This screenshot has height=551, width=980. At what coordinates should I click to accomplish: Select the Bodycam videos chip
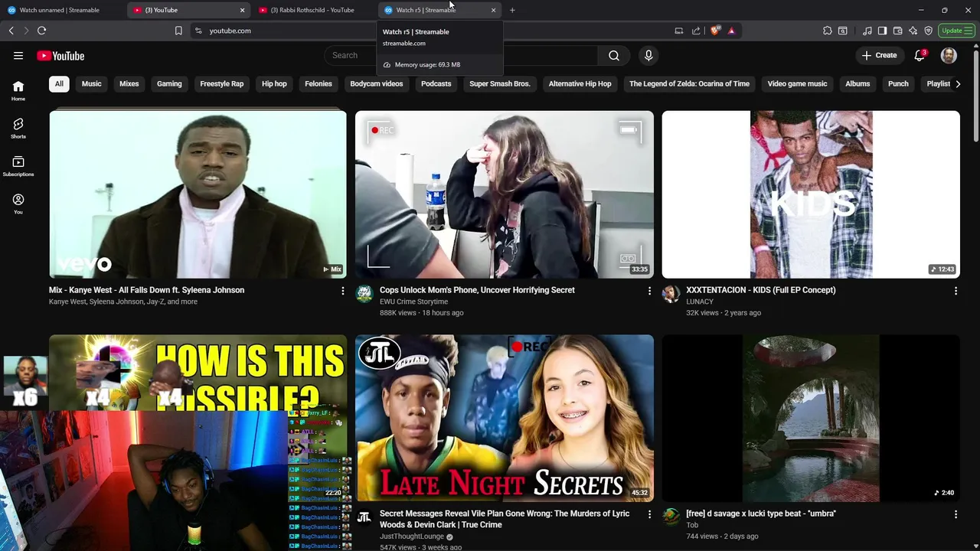(376, 83)
